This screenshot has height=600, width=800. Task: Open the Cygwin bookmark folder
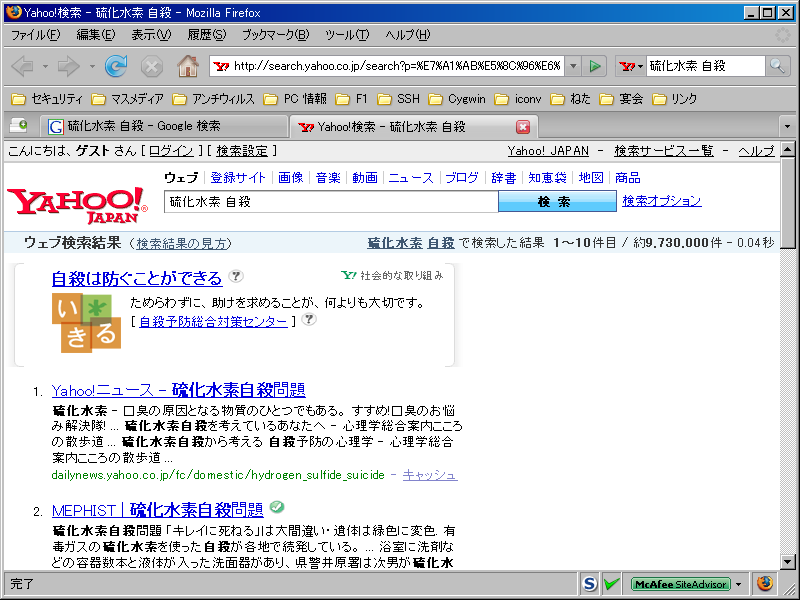[x=457, y=99]
